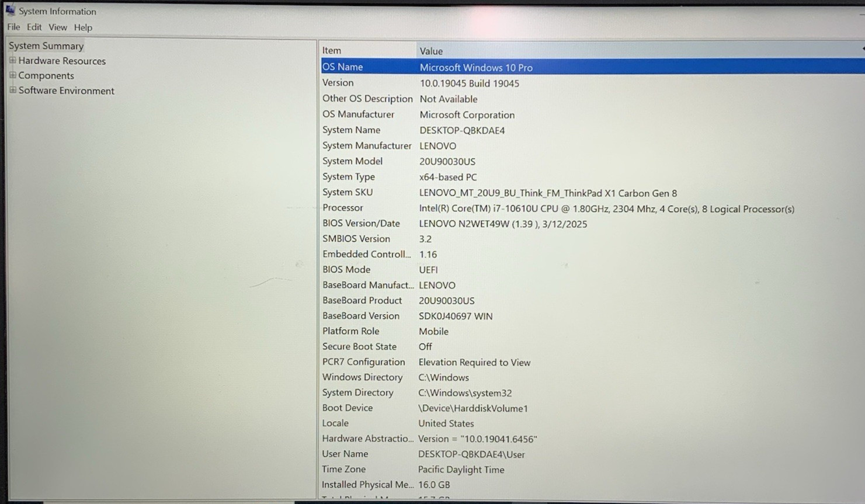Click value x64-based PC
The height and width of the screenshot is (504, 865).
click(x=448, y=178)
